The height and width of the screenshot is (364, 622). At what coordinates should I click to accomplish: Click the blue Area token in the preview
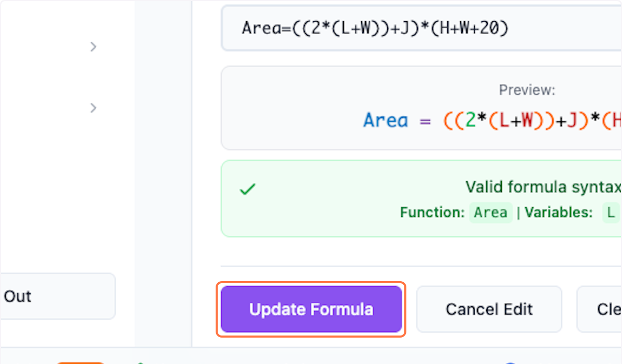(386, 120)
